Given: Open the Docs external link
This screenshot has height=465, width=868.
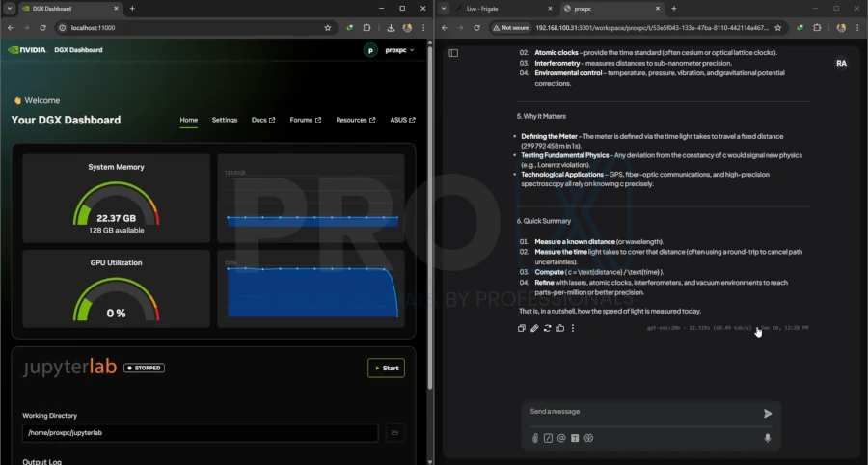Looking at the screenshot, I should pyautogui.click(x=262, y=120).
